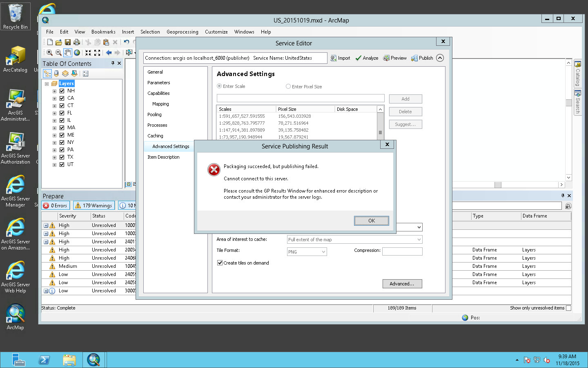Image resolution: width=588 pixels, height=368 pixels.
Task: Click the Paste clipboard icon
Action: (106, 42)
